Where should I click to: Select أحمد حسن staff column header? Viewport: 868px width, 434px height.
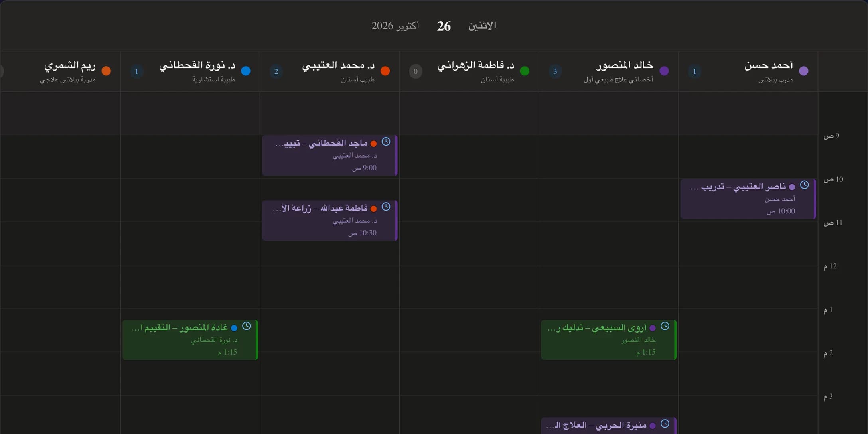pos(748,71)
